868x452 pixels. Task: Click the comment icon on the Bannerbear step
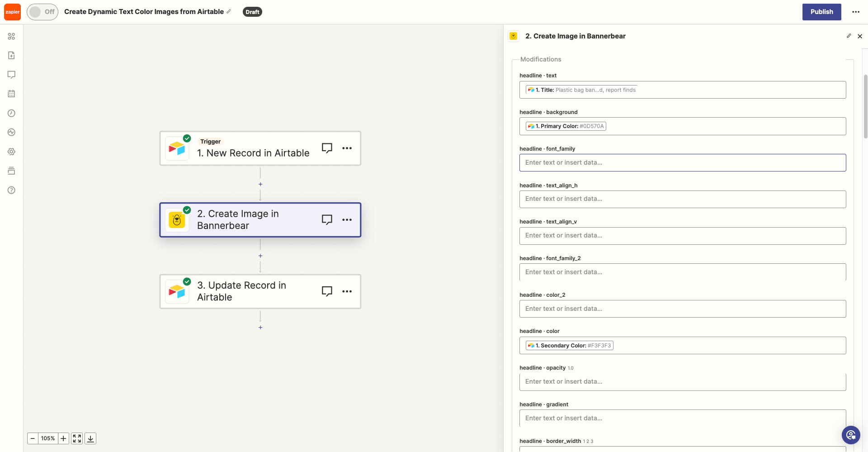click(327, 219)
